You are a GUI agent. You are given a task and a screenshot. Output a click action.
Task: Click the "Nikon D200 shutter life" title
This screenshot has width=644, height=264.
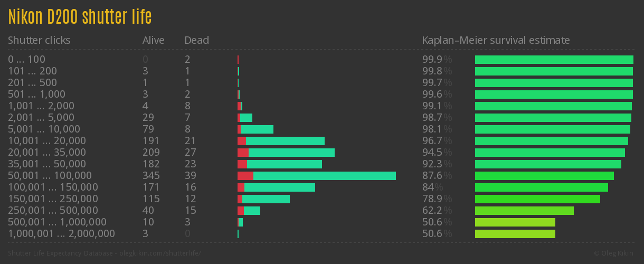[80, 17]
